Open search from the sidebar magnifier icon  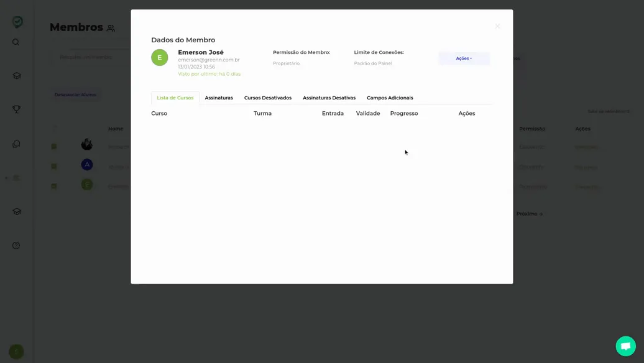(x=16, y=42)
